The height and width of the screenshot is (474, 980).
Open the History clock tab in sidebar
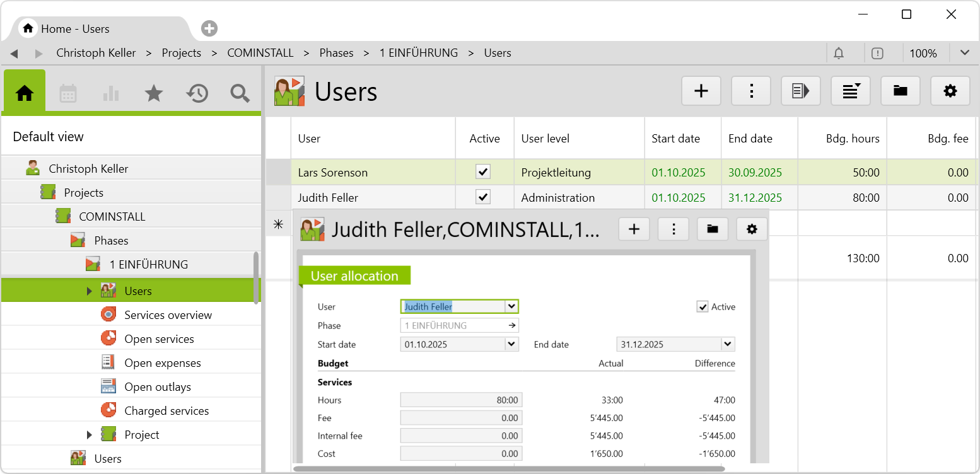coord(197,94)
